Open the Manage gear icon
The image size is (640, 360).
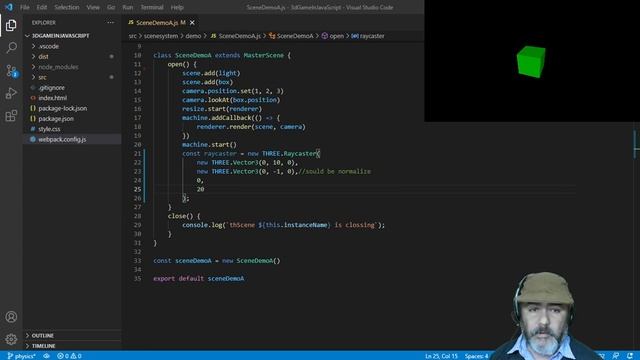[11, 339]
